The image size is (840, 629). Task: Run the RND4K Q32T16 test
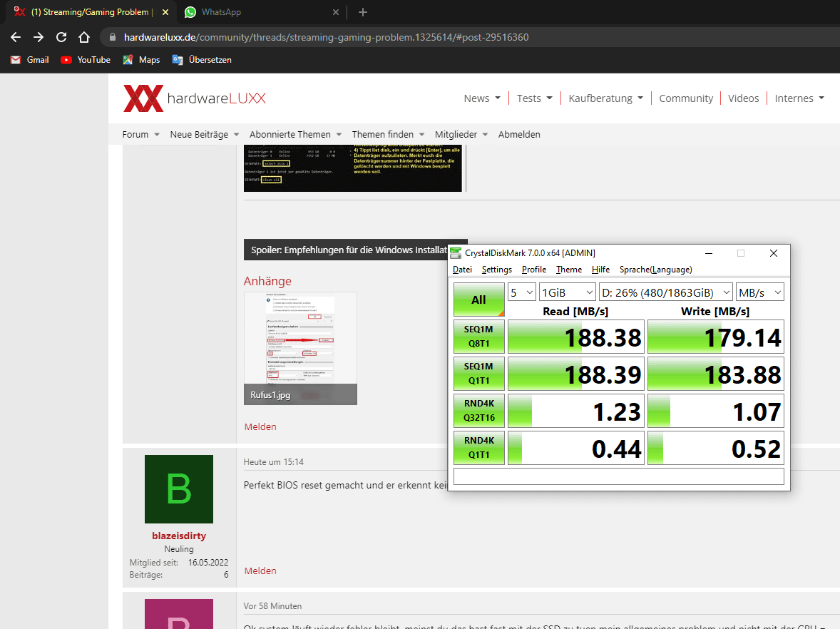[479, 410]
